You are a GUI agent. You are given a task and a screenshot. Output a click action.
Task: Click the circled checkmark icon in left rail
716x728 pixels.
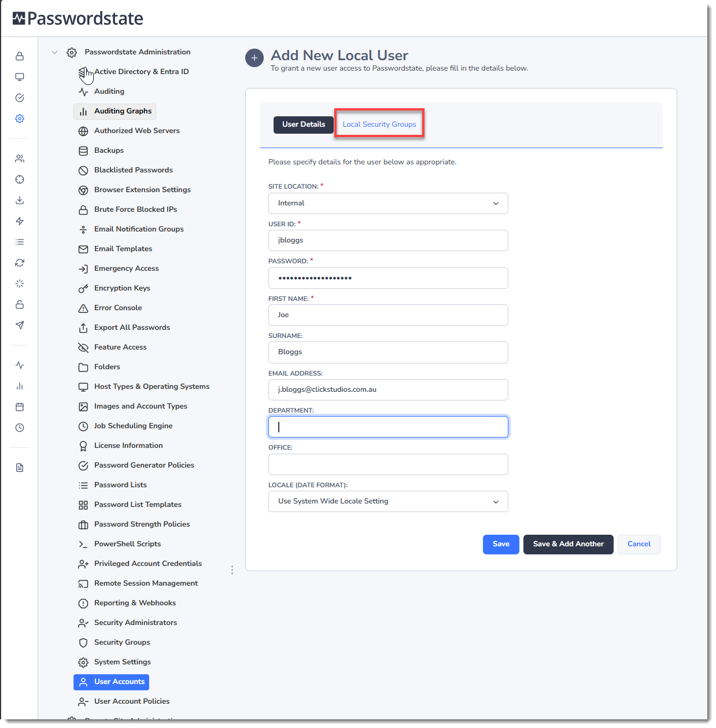click(20, 98)
